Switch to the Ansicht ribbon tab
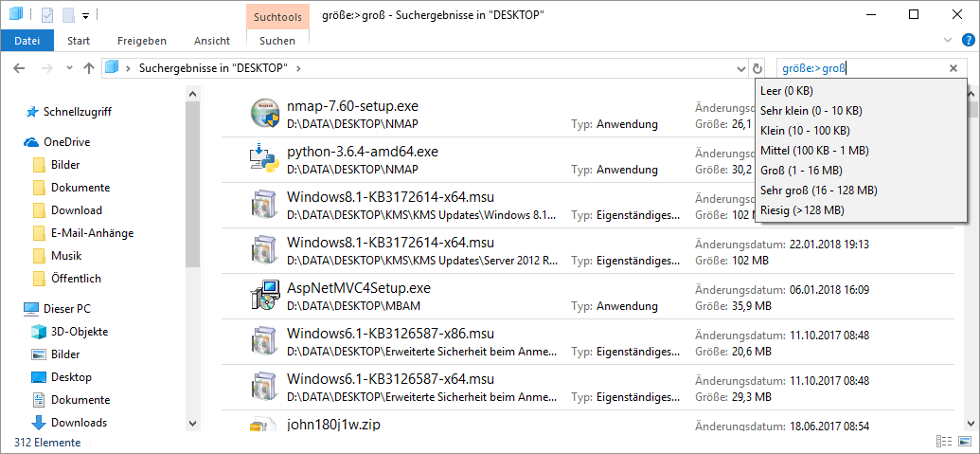Viewport: 980px width, 454px height. [x=211, y=41]
